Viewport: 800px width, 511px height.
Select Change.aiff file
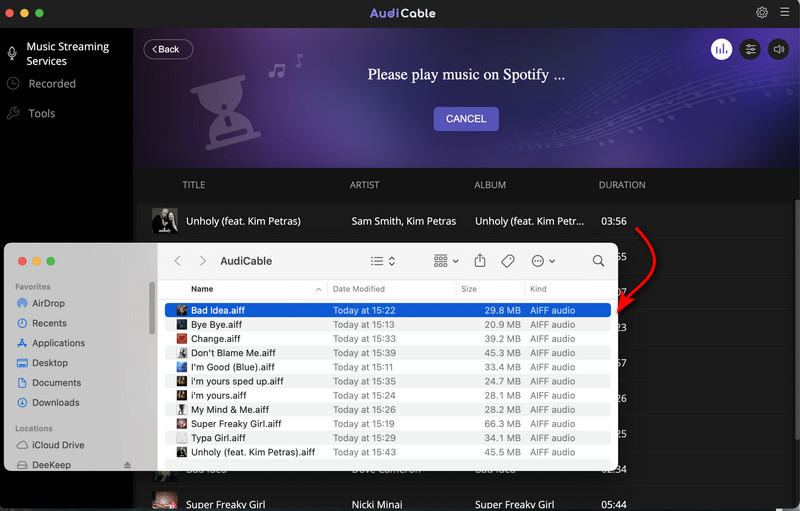point(388,339)
